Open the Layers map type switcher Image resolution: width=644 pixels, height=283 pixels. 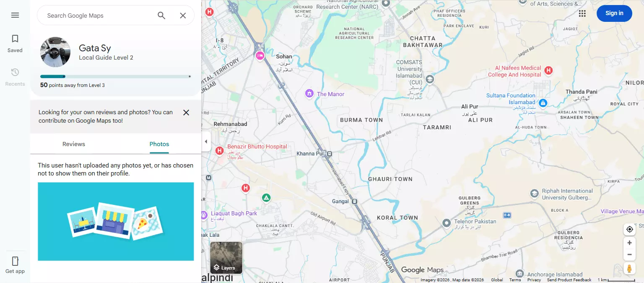pyautogui.click(x=226, y=258)
